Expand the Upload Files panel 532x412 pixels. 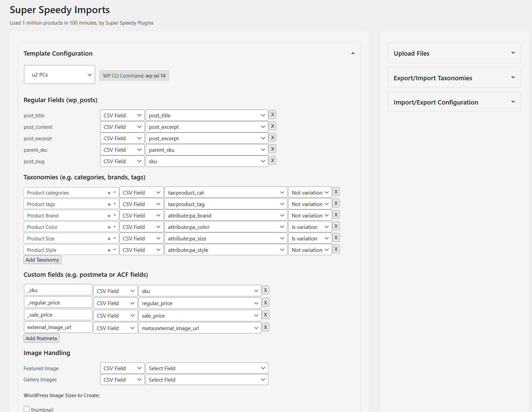[x=513, y=53]
